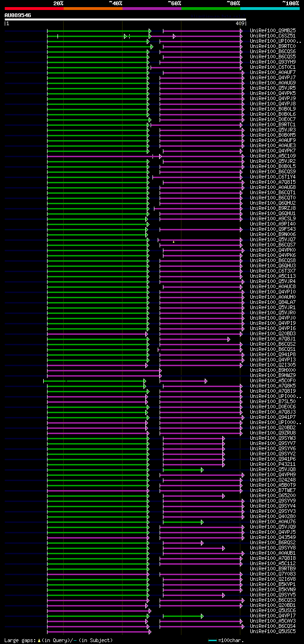This screenshot has height=644, width=304.
Task: Click the white query length bar
Action: (125, 19)
